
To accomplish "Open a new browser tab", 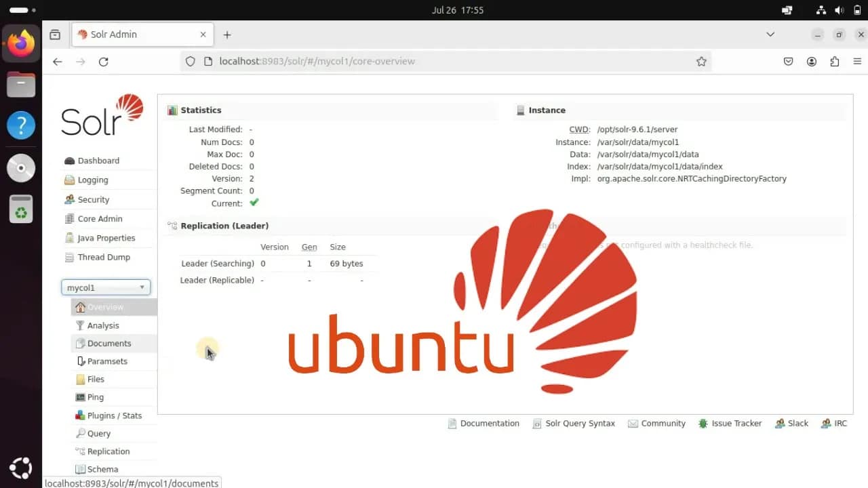I will 226,34.
